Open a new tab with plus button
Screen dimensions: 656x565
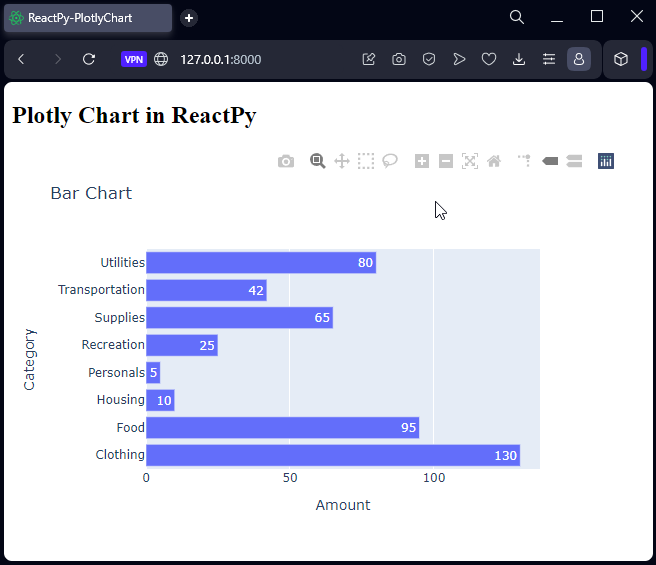[189, 18]
